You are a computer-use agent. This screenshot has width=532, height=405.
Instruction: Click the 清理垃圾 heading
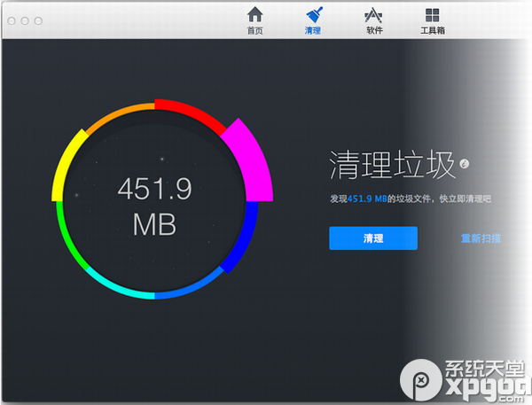tap(392, 165)
